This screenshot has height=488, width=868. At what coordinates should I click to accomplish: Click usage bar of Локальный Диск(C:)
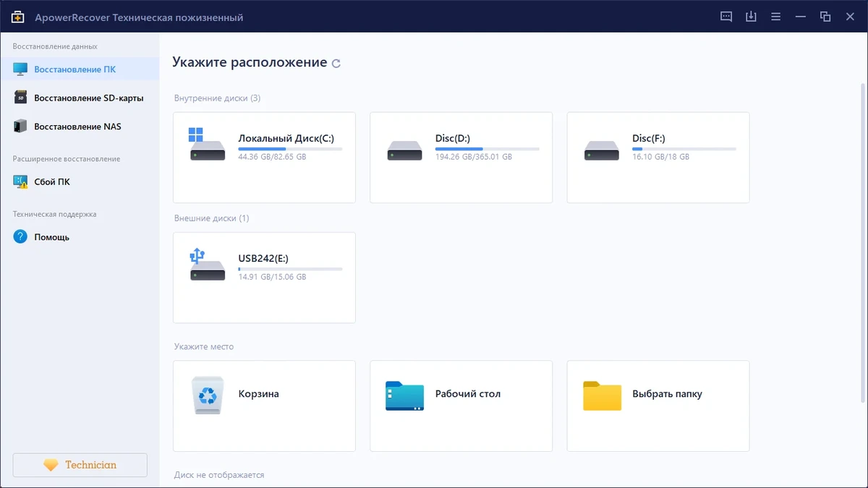pyautogui.click(x=290, y=148)
